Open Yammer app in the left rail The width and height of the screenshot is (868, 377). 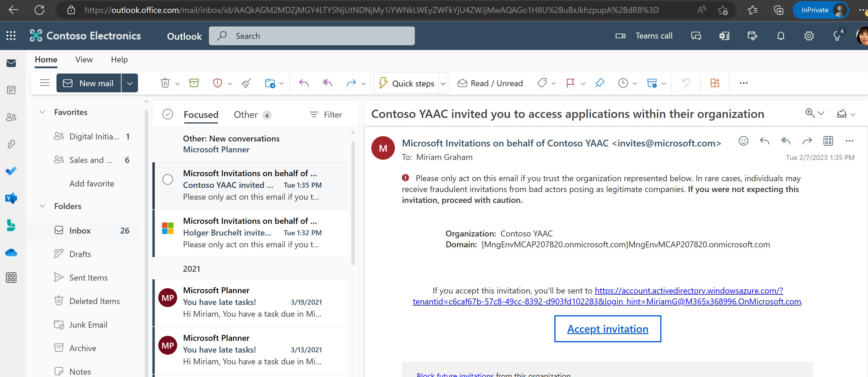click(11, 198)
